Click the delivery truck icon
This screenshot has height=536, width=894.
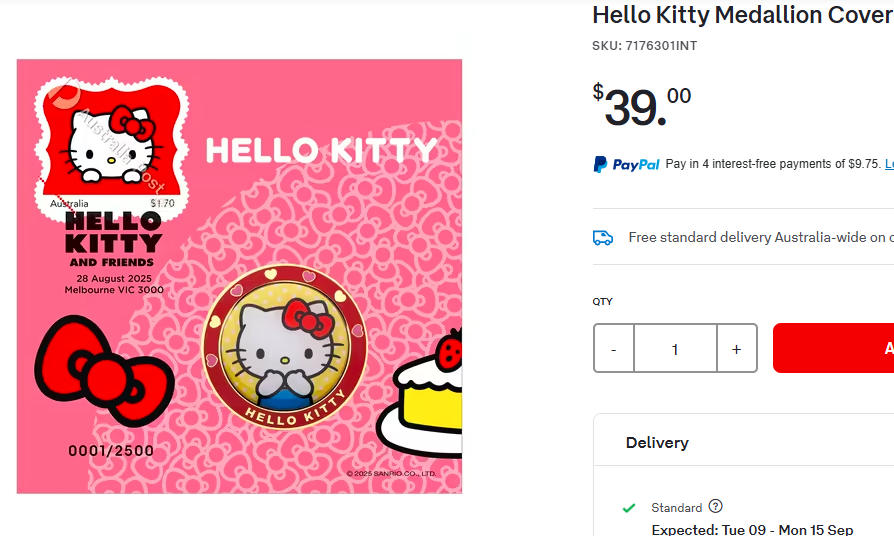tap(603, 238)
